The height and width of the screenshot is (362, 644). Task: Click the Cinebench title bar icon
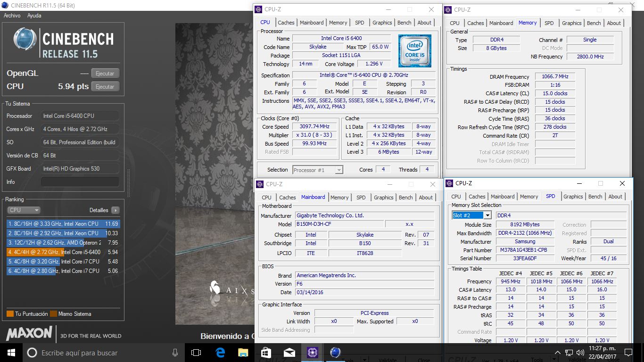(5, 6)
